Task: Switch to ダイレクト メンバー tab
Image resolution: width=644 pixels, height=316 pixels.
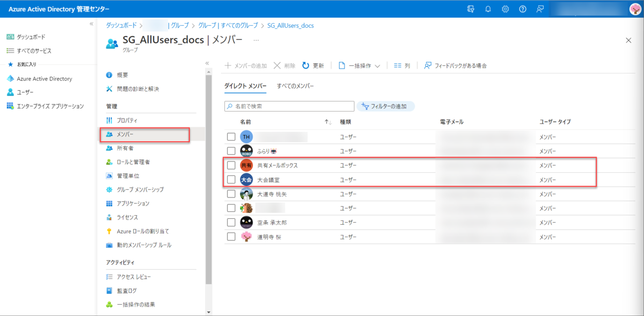Action: 245,86
